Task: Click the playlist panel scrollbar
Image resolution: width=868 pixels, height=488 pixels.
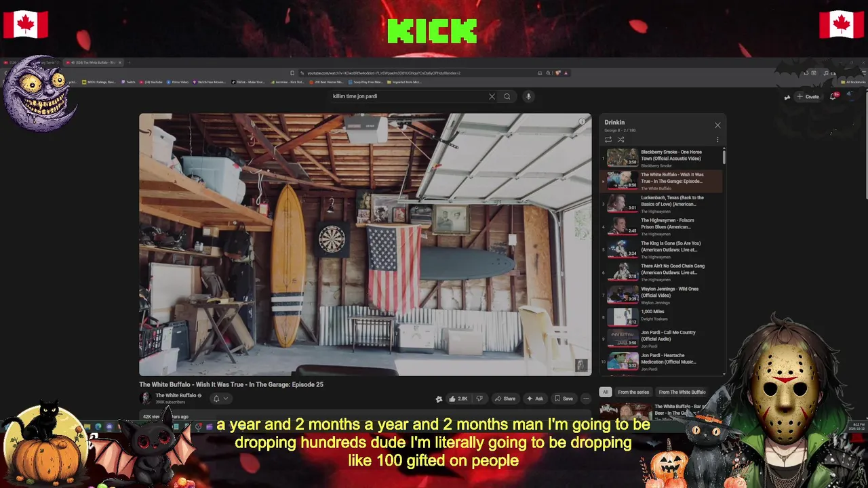Action: [724, 157]
